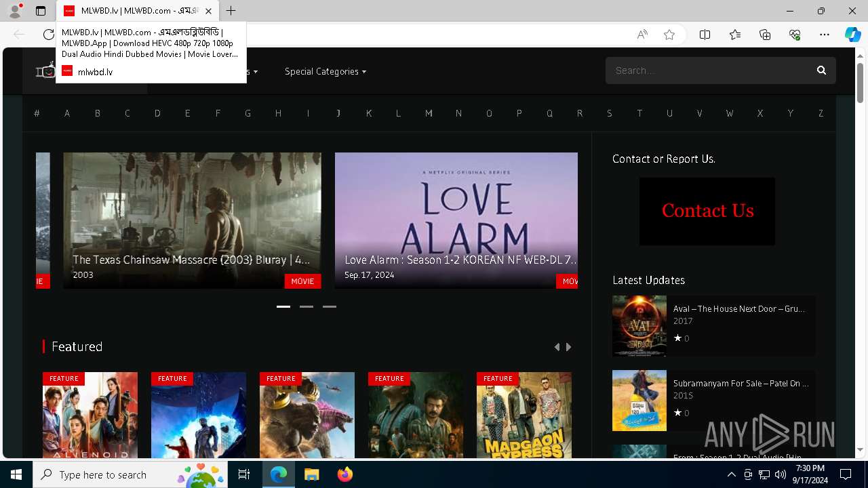The width and height of the screenshot is (868, 488).
Task: Open The Texas Chainsaw Massacre slide
Action: coord(192,220)
